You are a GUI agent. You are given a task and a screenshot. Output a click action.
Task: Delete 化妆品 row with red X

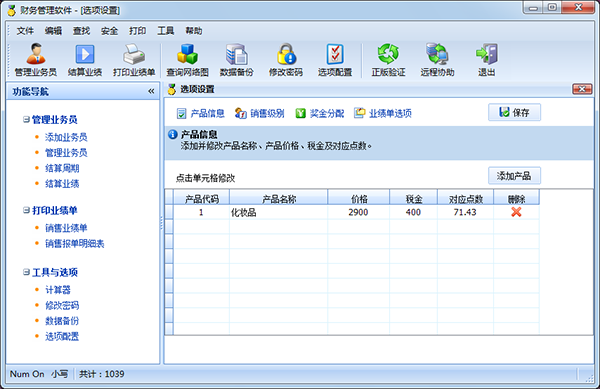tap(516, 212)
